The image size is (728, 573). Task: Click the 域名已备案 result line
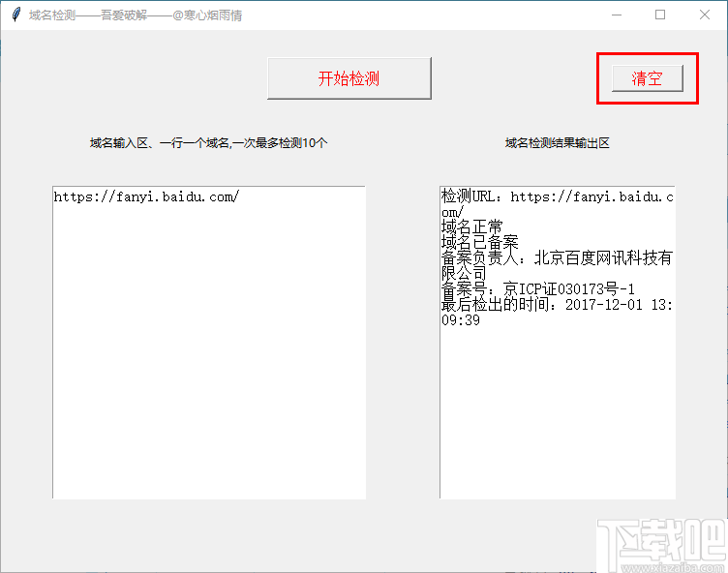coord(479,242)
